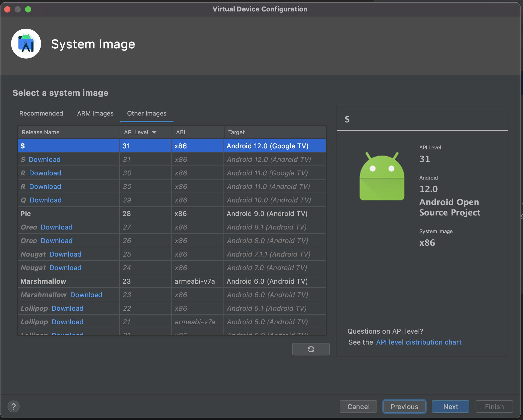
Task: Switch to the ARM Images tab
Action: click(x=95, y=113)
